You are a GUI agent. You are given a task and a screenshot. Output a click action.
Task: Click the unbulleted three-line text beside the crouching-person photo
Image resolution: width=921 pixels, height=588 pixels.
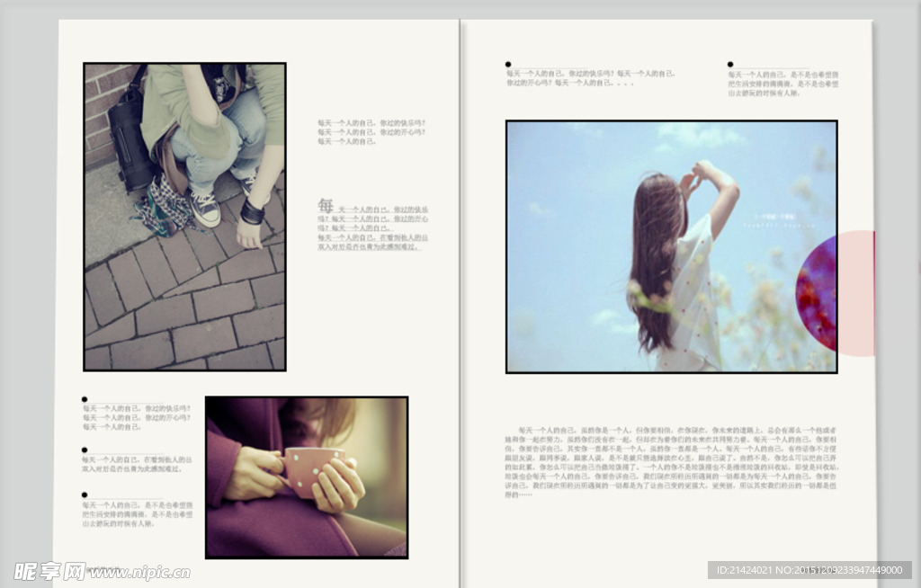[x=371, y=132]
